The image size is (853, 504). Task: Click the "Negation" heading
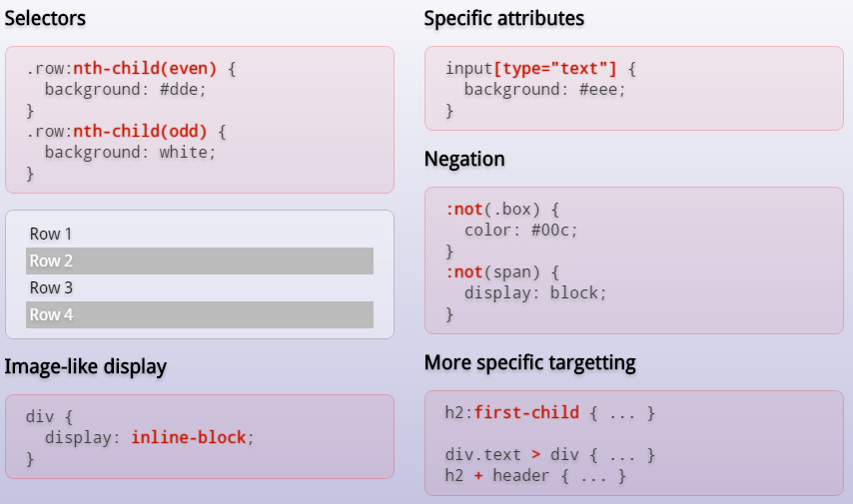[464, 160]
